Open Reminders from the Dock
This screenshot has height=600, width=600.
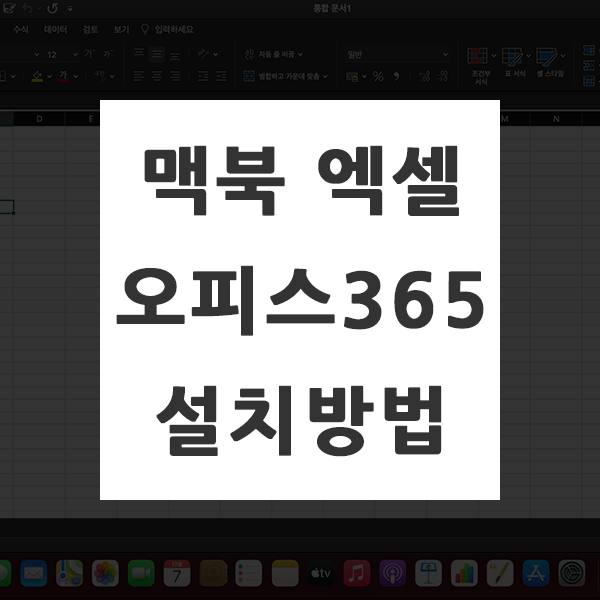(249, 573)
